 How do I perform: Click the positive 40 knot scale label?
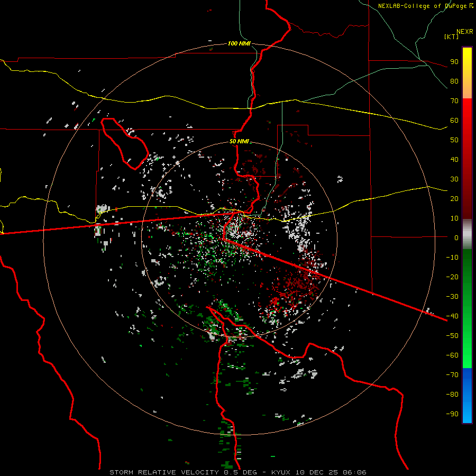[x=454, y=159]
